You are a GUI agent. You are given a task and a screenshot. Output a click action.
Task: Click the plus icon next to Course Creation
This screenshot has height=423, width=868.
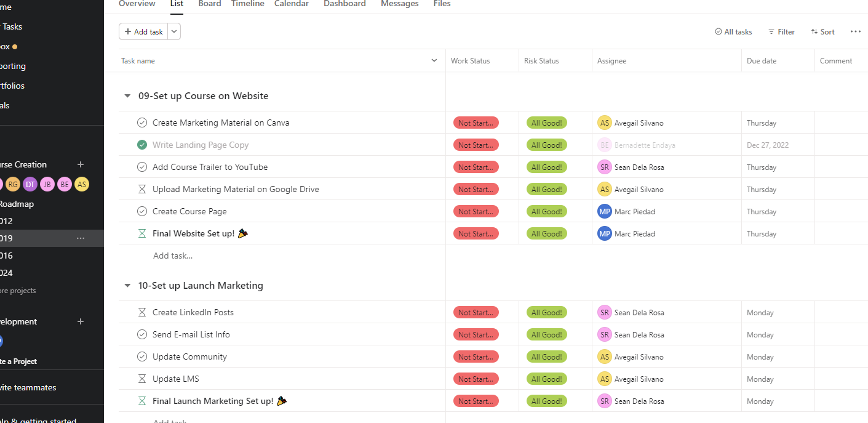[80, 164]
